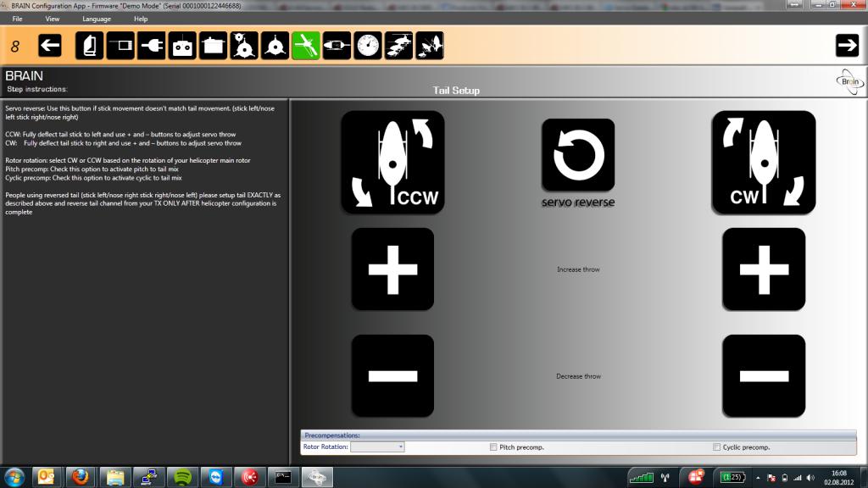Select the CCW helicopter direction button
The width and height of the screenshot is (868, 488).
tap(392, 162)
